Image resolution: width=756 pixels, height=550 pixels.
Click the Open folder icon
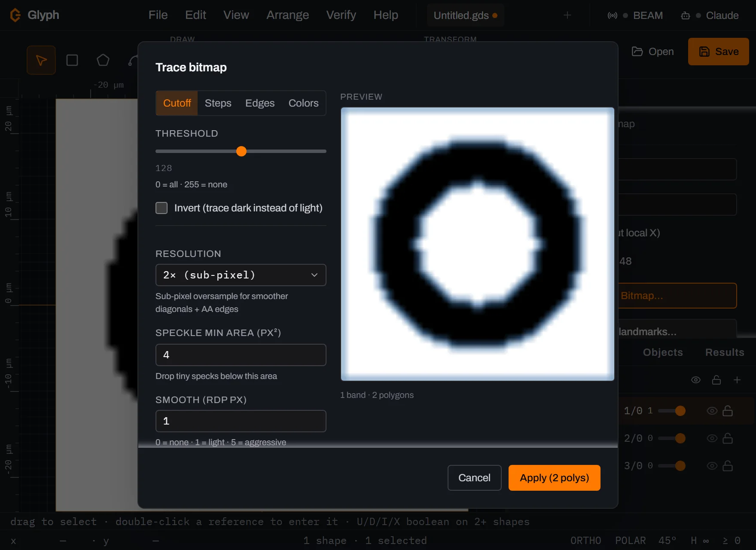[x=637, y=52]
